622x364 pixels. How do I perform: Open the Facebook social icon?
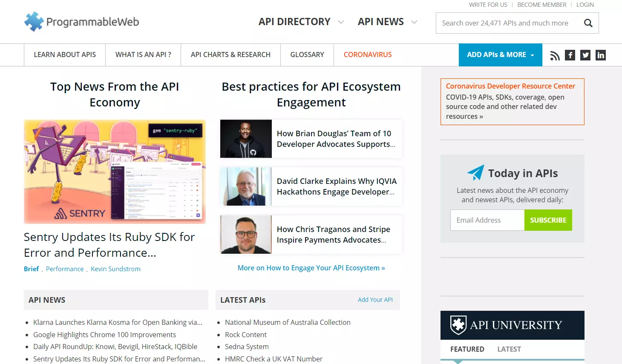[570, 55]
